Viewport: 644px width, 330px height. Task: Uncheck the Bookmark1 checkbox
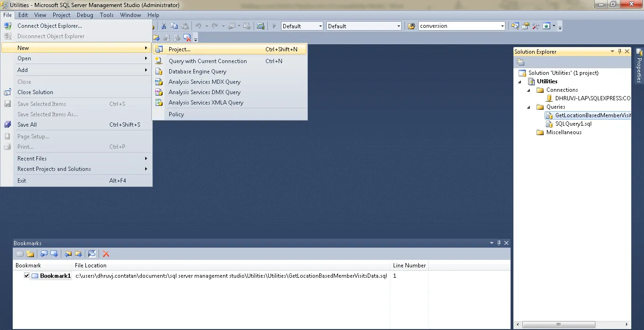click(27, 276)
